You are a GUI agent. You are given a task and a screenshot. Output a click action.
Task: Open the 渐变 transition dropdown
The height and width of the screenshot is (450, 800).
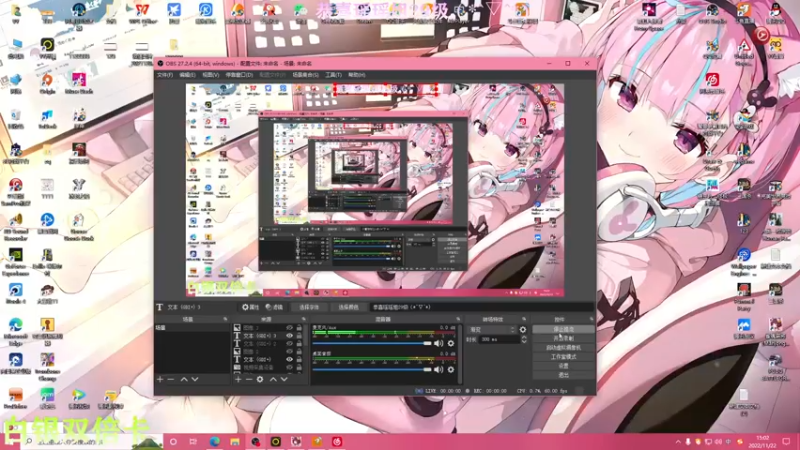coord(492,330)
